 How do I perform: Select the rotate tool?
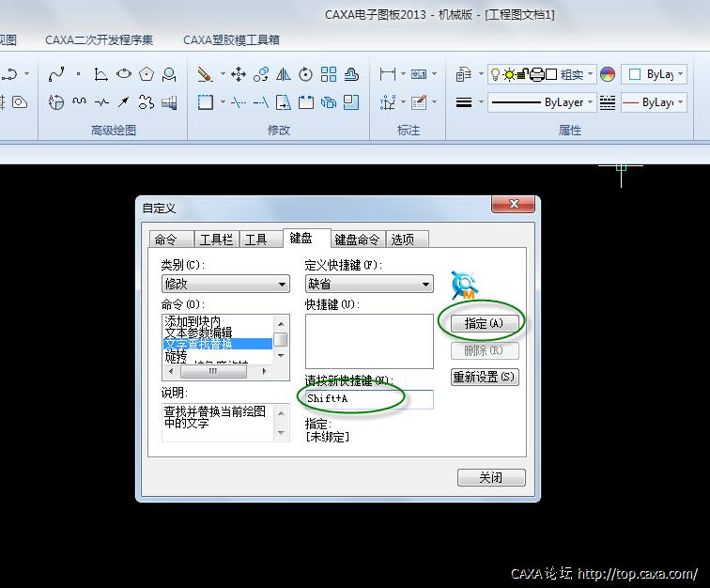coord(305,74)
